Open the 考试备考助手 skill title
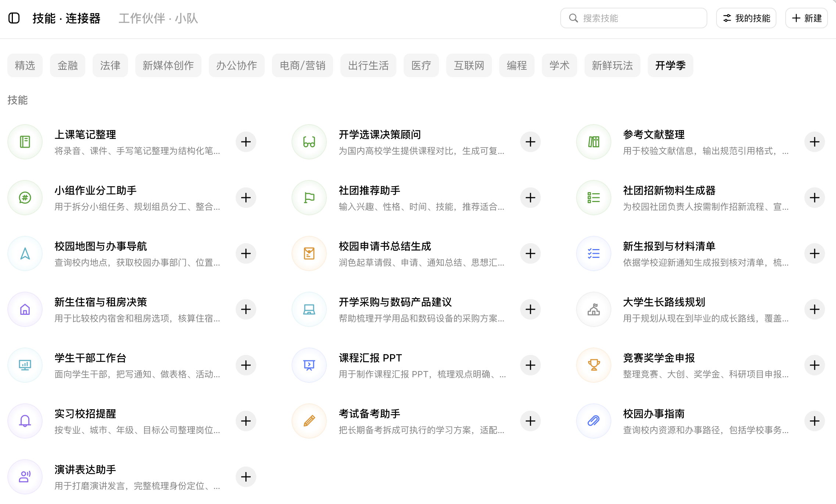 (x=370, y=414)
